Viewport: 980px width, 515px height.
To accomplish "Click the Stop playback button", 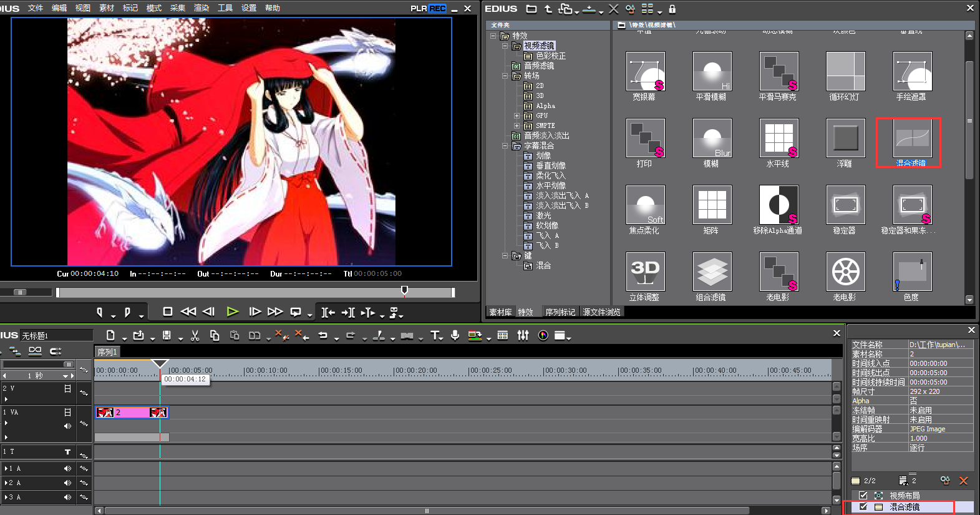I will (167, 311).
